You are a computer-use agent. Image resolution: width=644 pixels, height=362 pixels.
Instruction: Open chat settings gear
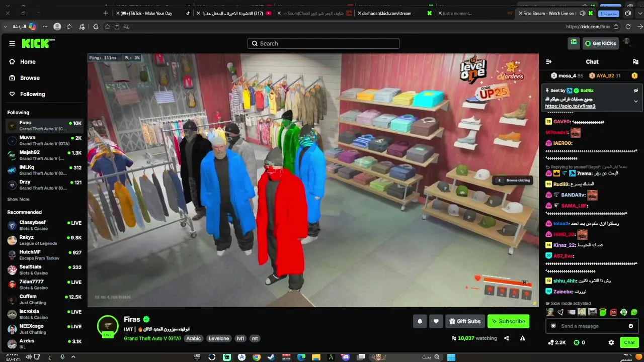(611, 342)
